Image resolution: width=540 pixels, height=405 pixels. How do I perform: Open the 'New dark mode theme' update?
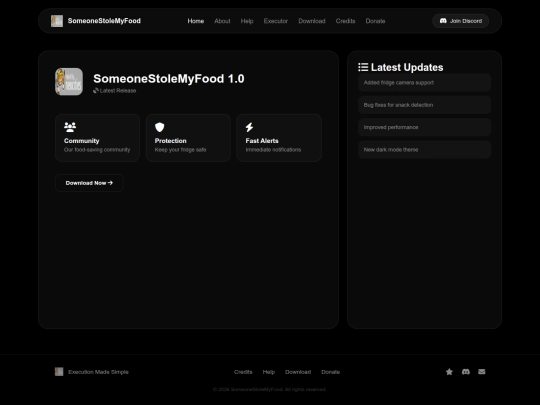click(424, 150)
